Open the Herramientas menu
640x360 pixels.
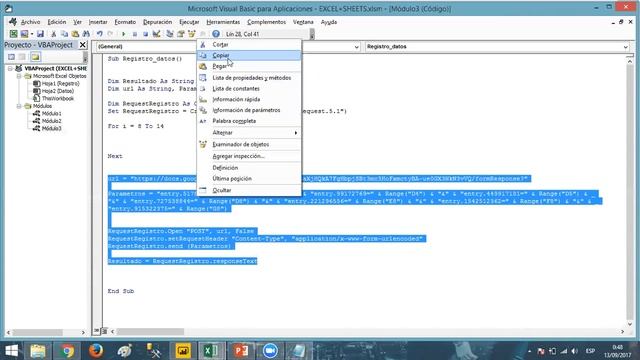223,22
